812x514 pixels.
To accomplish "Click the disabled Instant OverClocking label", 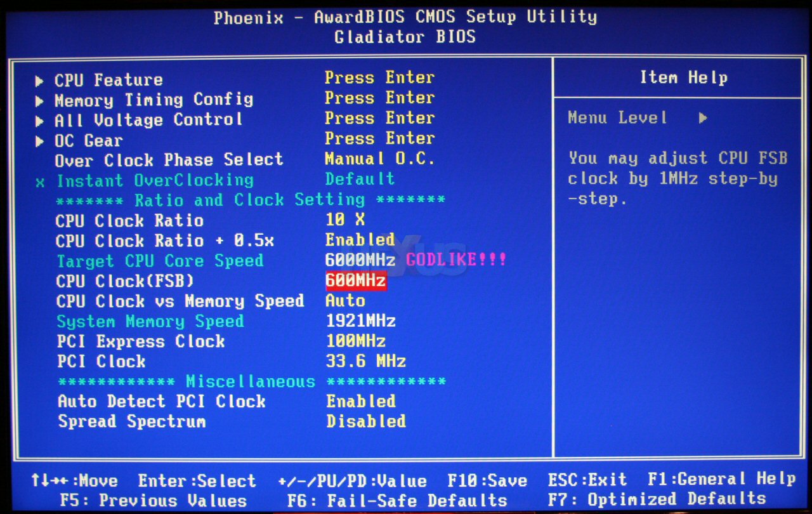I will [x=155, y=181].
